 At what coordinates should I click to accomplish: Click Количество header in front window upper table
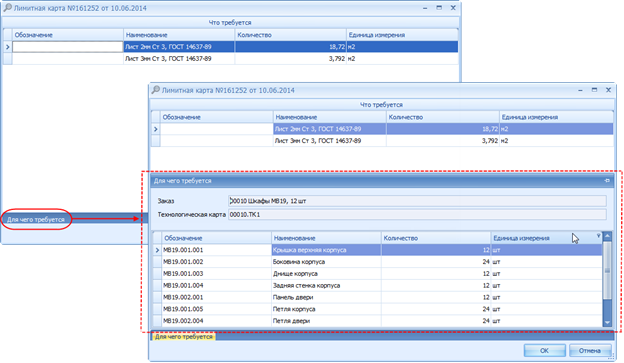[x=443, y=117]
